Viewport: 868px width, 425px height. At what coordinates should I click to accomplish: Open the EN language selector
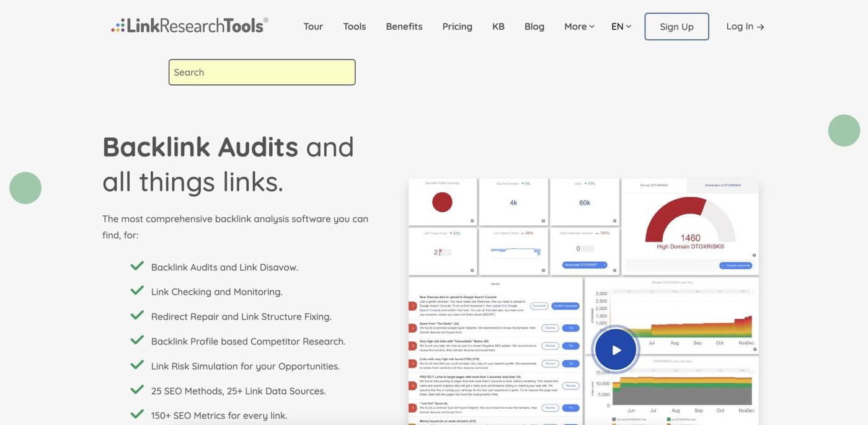(621, 26)
